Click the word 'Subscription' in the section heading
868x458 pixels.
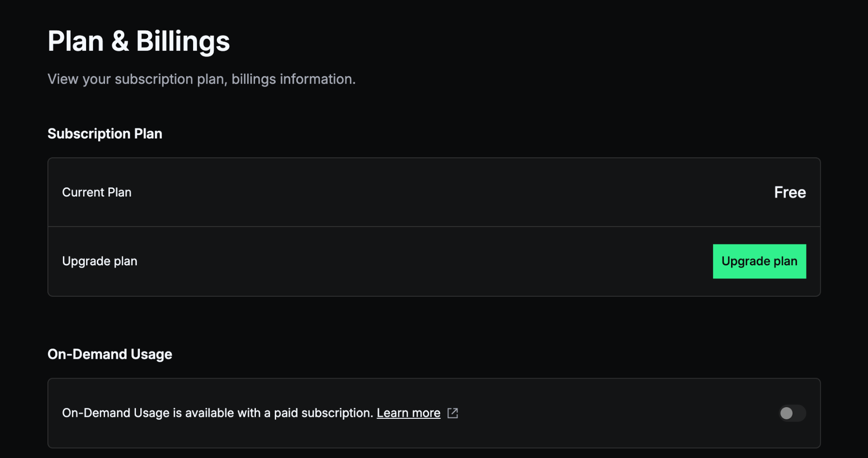[89, 134]
